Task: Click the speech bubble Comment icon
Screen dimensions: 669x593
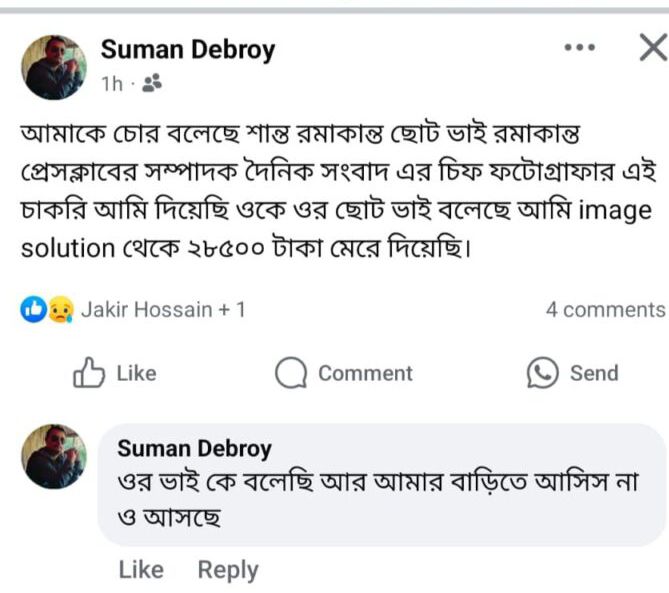Action: point(291,374)
